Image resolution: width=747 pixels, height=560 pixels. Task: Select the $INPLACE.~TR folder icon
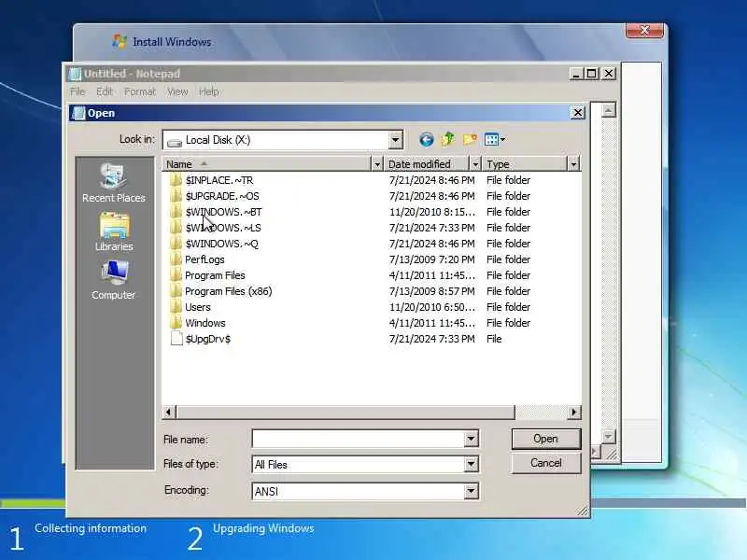point(176,180)
